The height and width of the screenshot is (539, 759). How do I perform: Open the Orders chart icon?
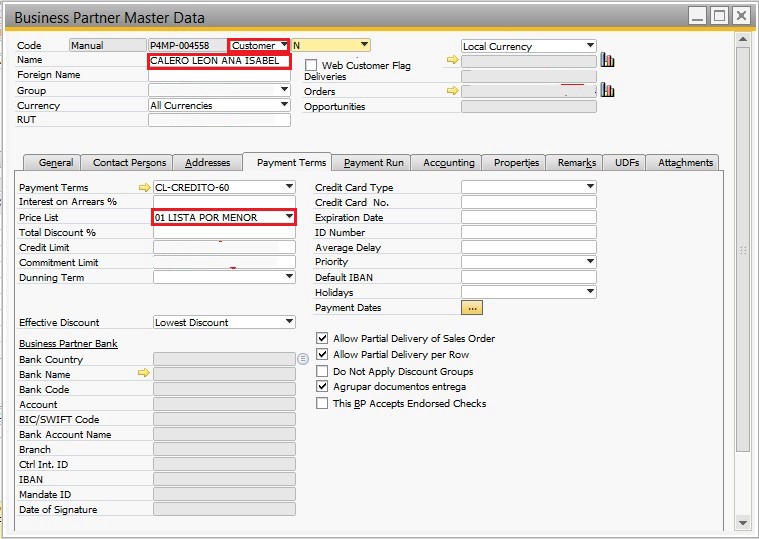pos(607,91)
